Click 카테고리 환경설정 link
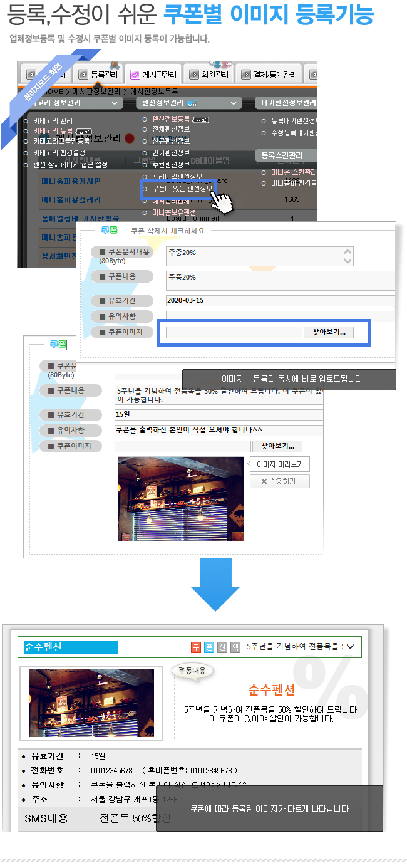 click(x=59, y=152)
